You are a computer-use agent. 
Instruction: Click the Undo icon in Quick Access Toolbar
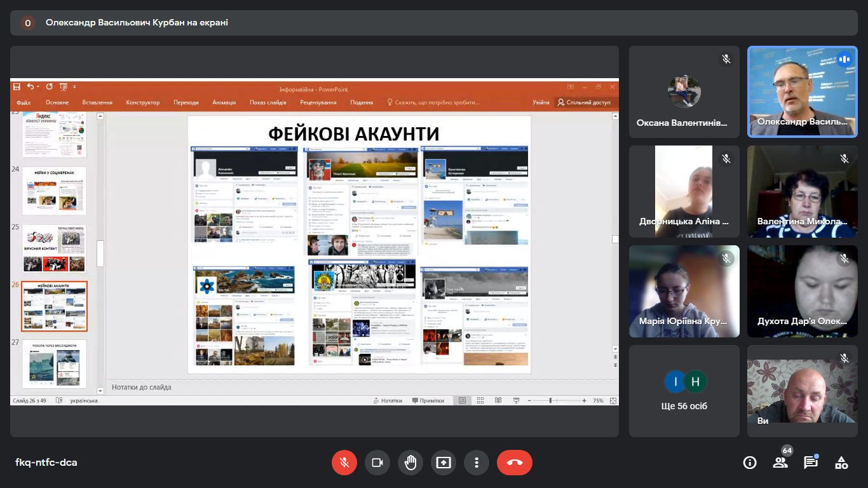coord(31,87)
